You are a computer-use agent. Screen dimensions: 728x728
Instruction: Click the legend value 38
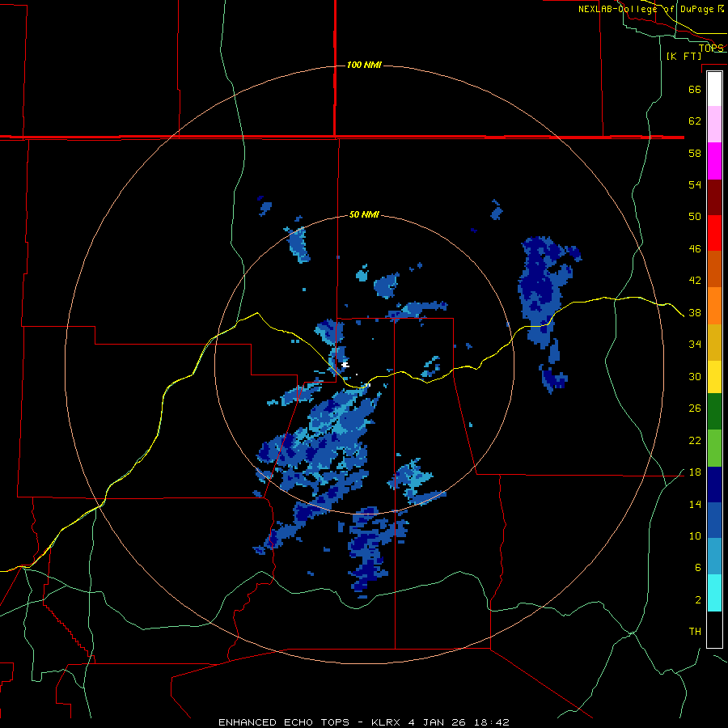click(x=695, y=313)
